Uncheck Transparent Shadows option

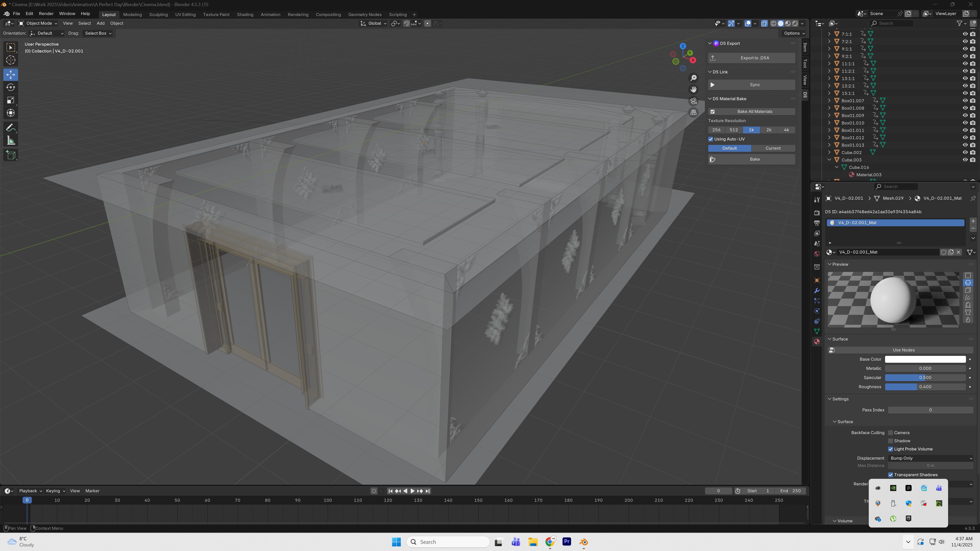point(891,475)
